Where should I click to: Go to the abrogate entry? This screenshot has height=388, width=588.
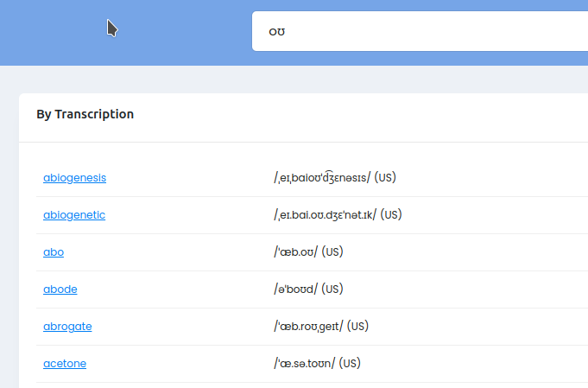[x=67, y=327]
